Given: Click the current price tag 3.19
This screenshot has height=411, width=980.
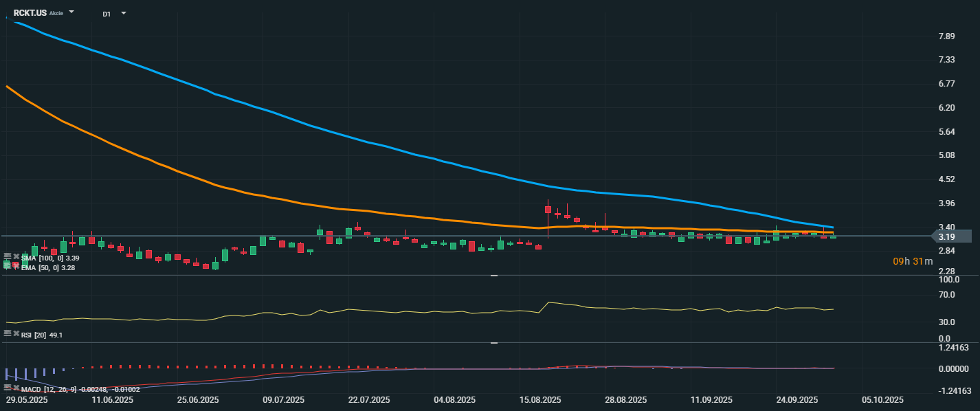Looking at the screenshot, I should (950, 236).
